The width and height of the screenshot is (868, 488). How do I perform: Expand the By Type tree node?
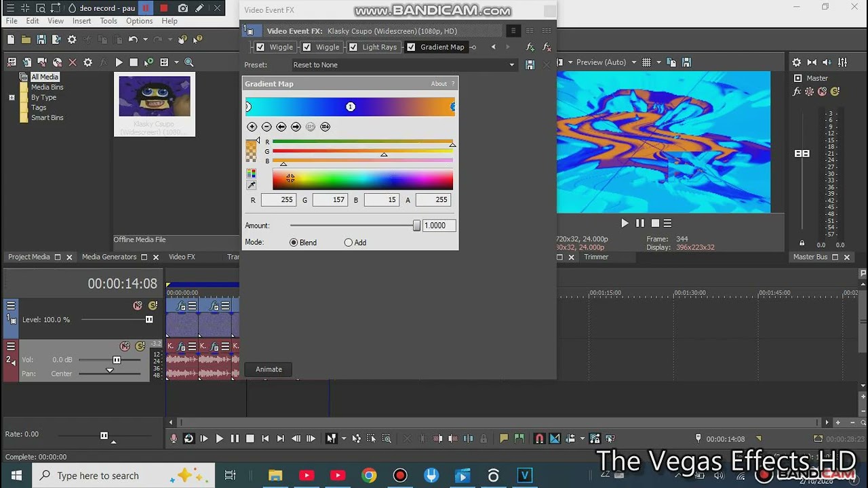(12, 98)
